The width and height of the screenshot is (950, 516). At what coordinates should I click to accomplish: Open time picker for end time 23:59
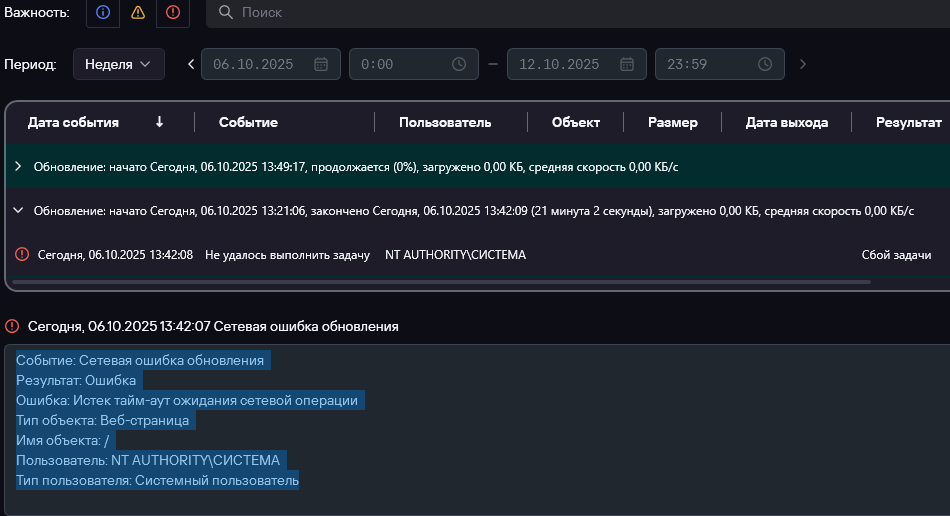point(765,64)
